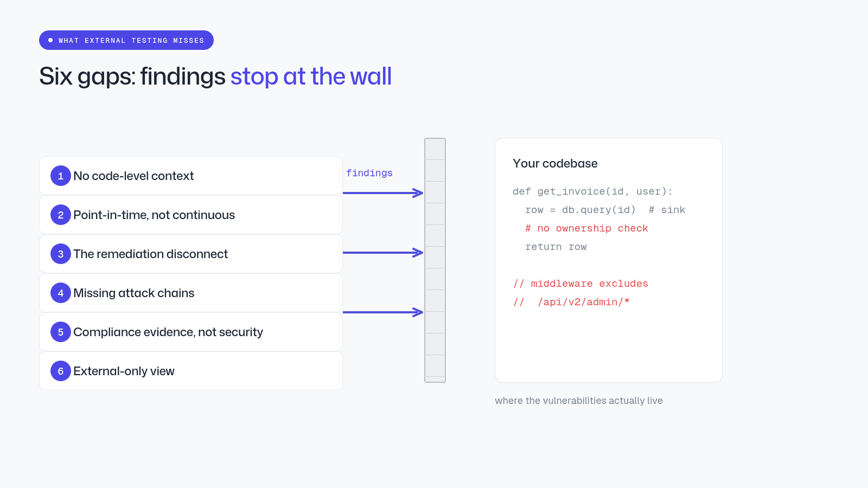Image resolution: width=868 pixels, height=488 pixels.
Task: Click the top arrow pointing at the wall
Action: coord(383,192)
